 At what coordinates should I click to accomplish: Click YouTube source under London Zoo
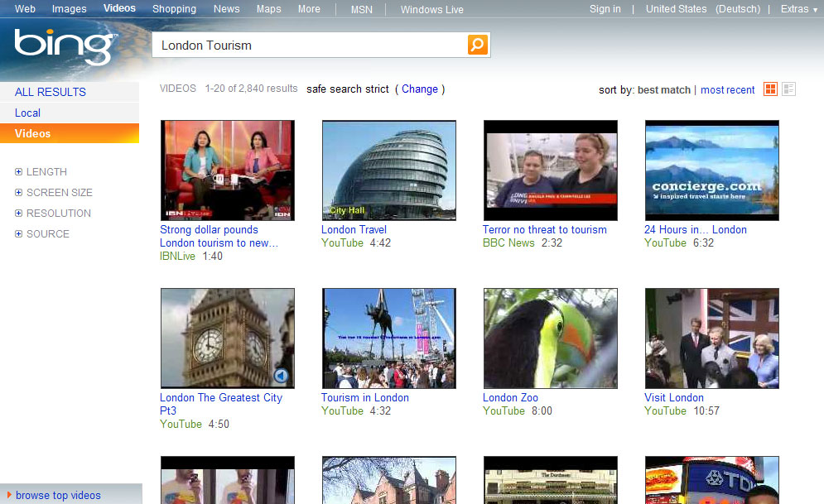coord(504,410)
